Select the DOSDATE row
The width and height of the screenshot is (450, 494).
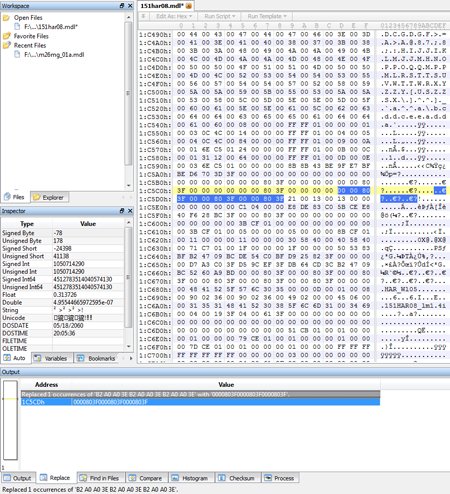pos(63,325)
